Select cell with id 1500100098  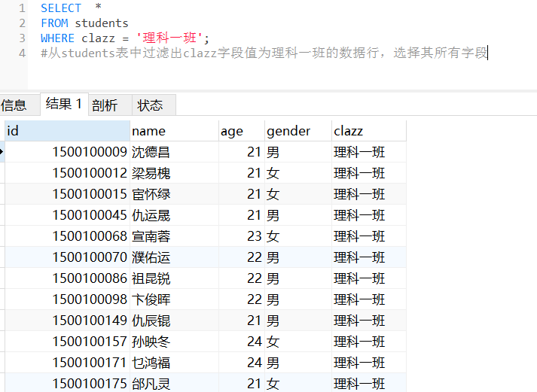68,299
